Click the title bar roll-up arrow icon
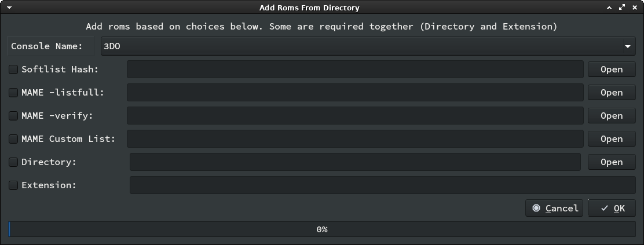The height and width of the screenshot is (245, 644). coord(610,8)
